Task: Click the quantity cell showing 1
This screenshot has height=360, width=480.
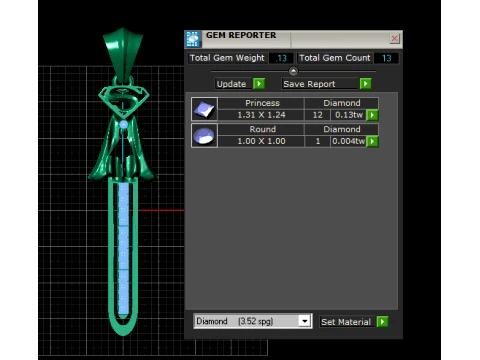Action: 317,141
